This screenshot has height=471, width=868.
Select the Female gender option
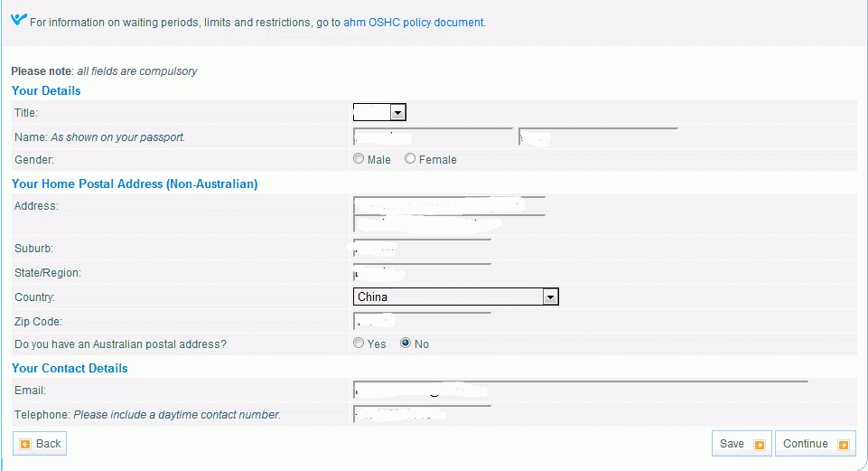[x=410, y=159]
